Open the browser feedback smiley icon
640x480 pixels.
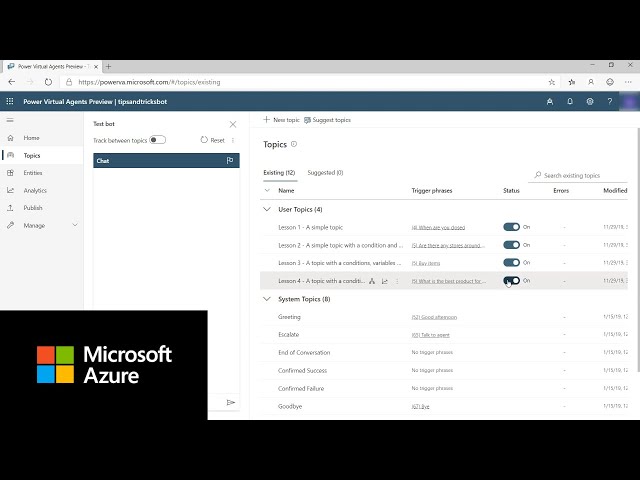[610, 82]
